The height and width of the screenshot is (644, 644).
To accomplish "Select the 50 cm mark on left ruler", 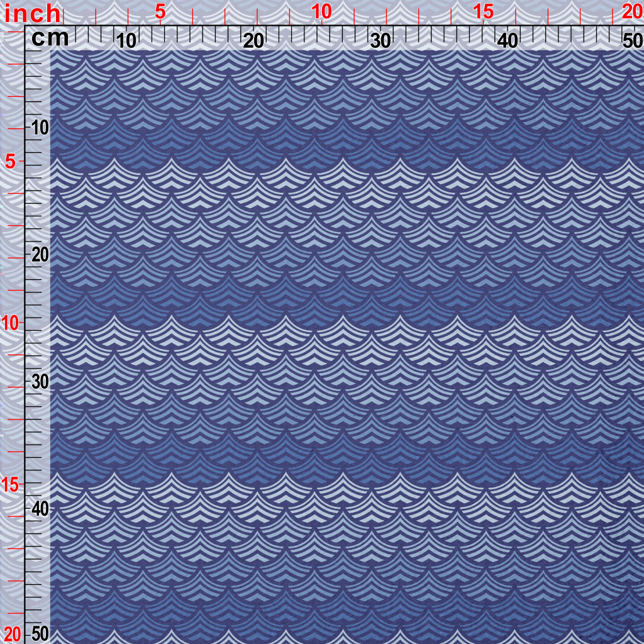I will [40, 633].
